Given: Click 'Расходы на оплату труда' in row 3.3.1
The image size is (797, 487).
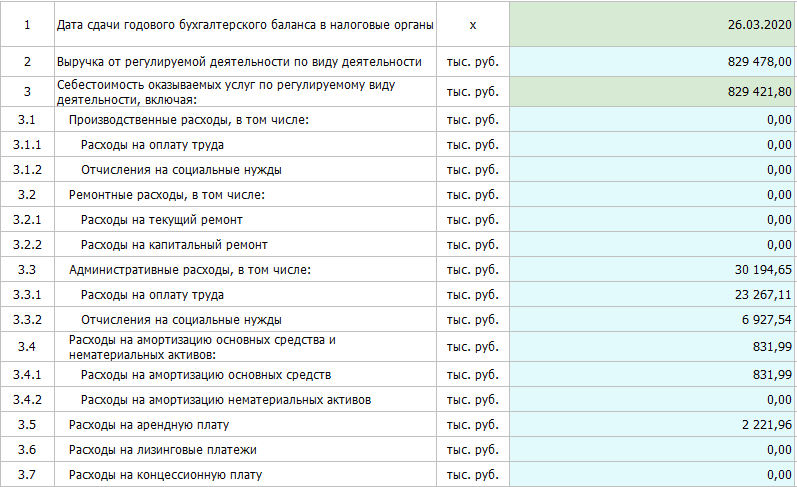Looking at the screenshot, I should (x=152, y=295).
